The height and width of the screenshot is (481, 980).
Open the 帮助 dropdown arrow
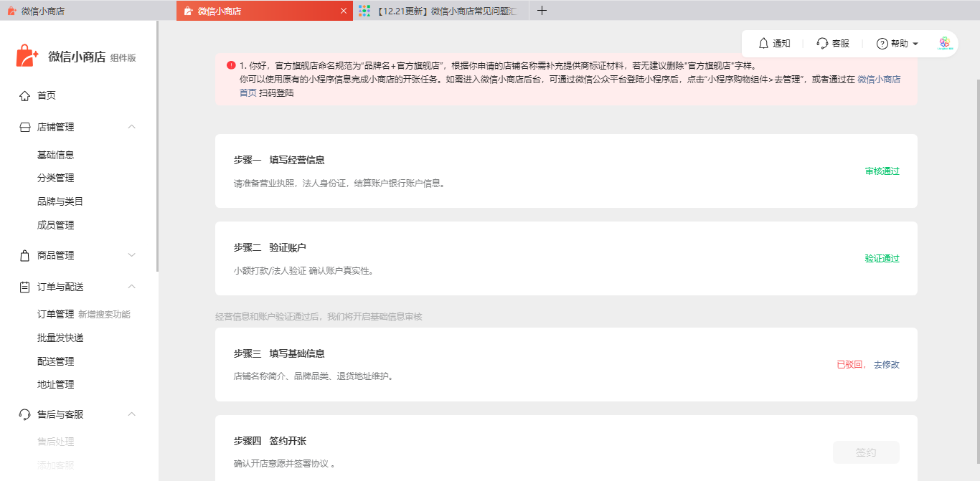[x=915, y=44]
